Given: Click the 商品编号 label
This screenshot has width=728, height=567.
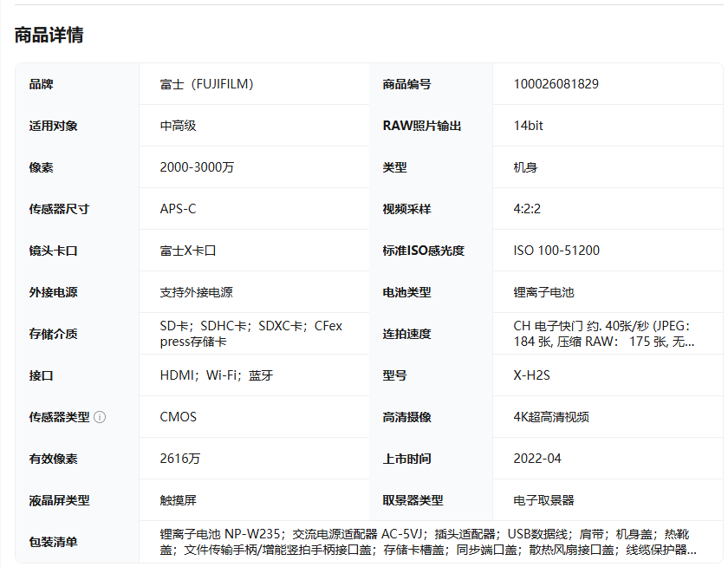Looking at the screenshot, I should pyautogui.click(x=406, y=84).
